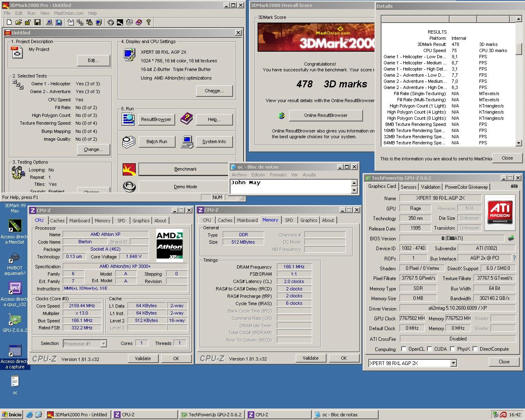The height and width of the screenshot is (420, 525).
Task: Switch to Validation tab in GPU-Z
Action: point(431,187)
